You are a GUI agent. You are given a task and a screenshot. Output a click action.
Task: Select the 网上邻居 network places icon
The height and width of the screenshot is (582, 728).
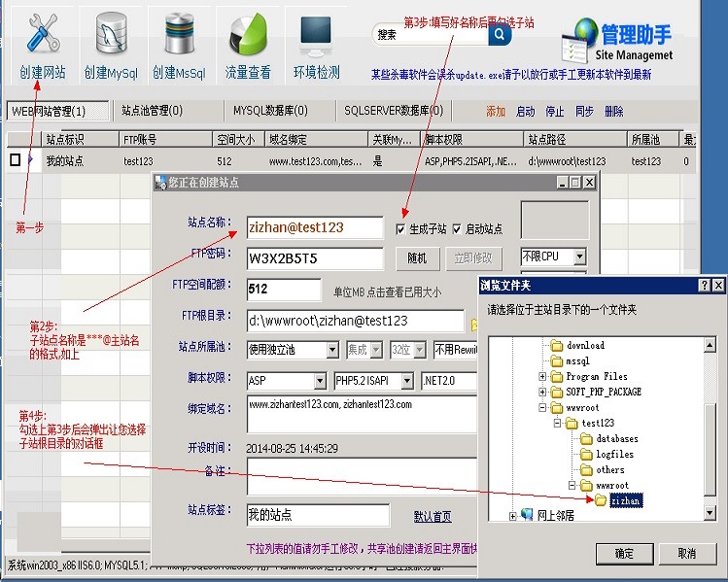point(528,516)
